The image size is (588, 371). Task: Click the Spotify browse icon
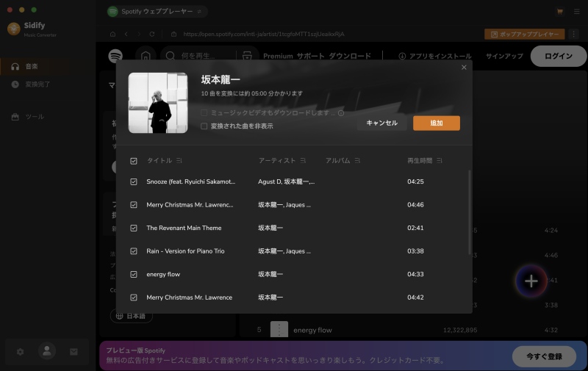coord(247,57)
